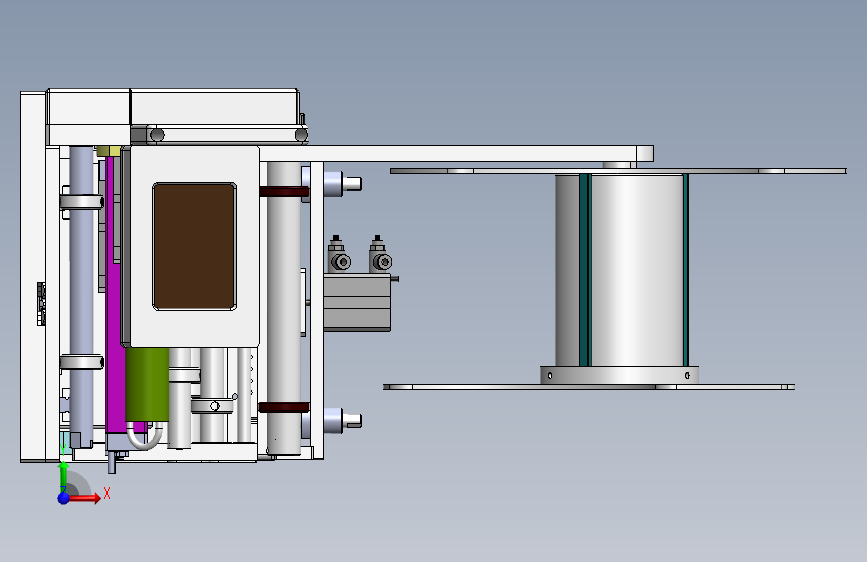
Task: Select the yellow brass fitting atop magenta bar
Action: tap(109, 151)
